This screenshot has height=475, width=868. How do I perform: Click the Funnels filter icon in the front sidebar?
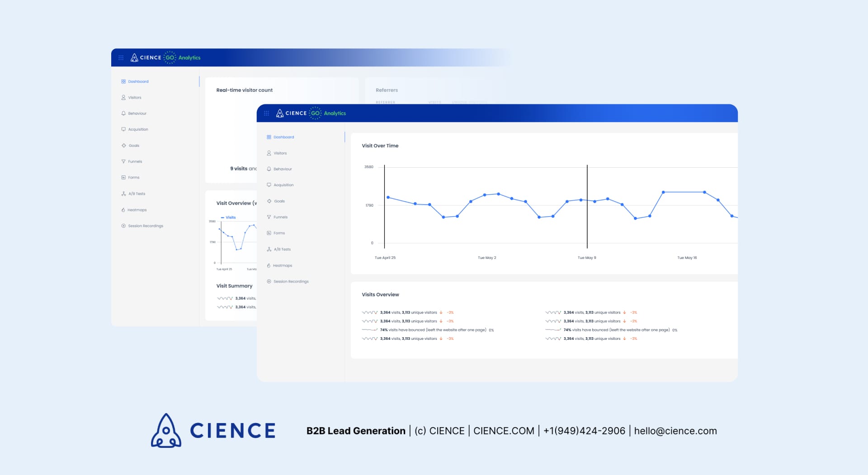(x=269, y=217)
